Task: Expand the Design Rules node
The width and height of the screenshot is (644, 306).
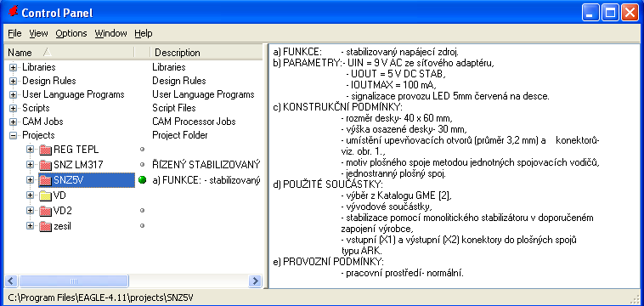Action: click(13, 81)
